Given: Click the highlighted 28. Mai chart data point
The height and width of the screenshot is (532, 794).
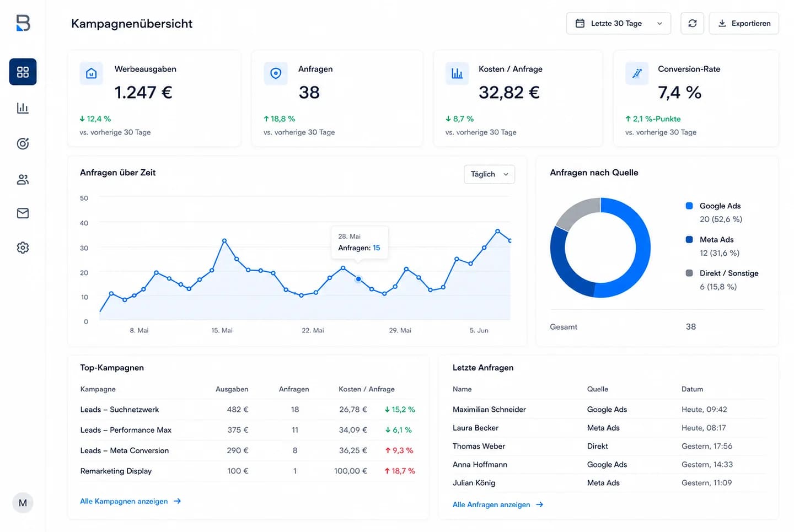Looking at the screenshot, I should [x=358, y=279].
